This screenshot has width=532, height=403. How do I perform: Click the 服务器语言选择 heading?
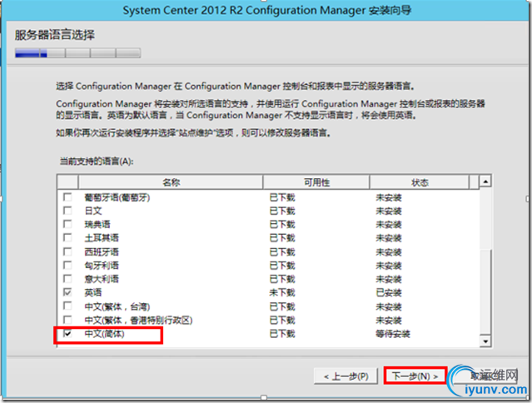[x=55, y=35]
